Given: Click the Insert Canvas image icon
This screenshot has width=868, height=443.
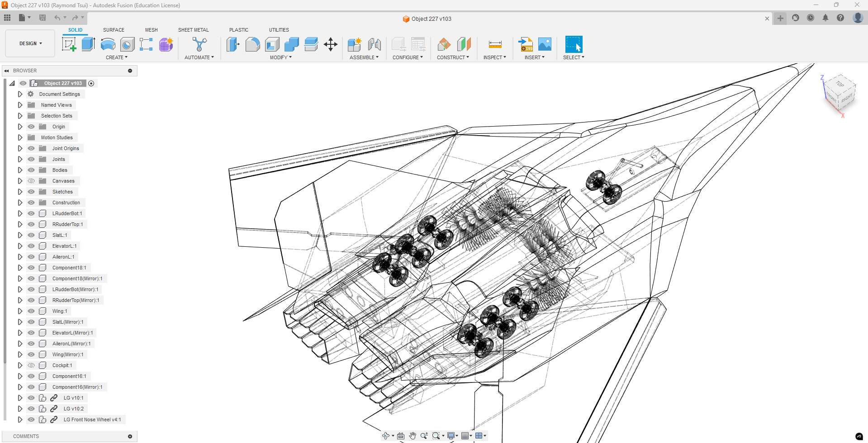Looking at the screenshot, I should 545,44.
